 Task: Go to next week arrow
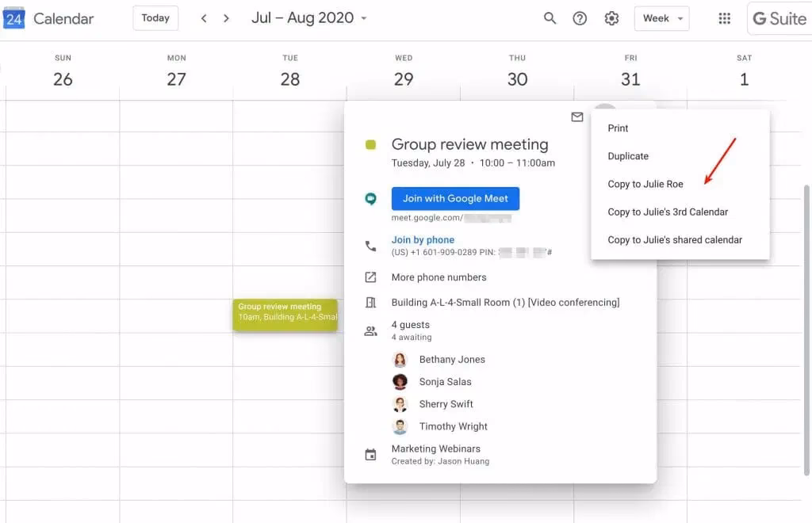pos(226,19)
